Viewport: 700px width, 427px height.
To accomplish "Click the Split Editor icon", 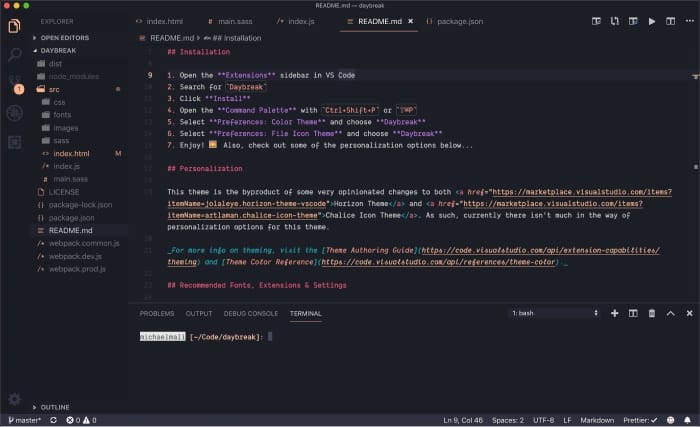I will click(x=671, y=21).
